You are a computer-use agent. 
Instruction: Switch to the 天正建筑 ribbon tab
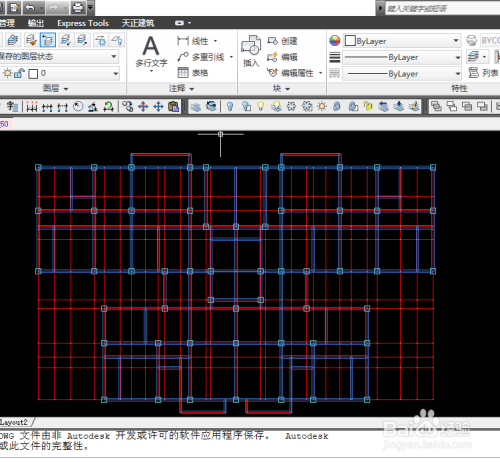pos(138,23)
